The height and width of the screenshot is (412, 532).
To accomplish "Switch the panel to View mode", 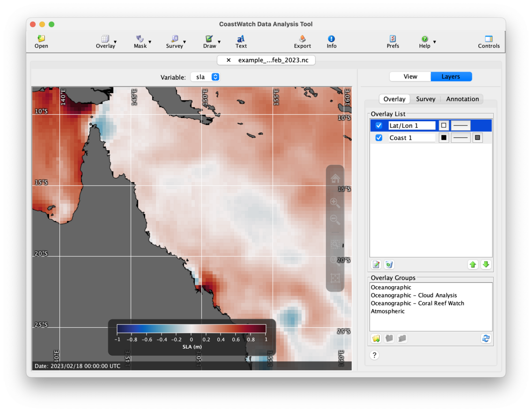I will click(410, 77).
